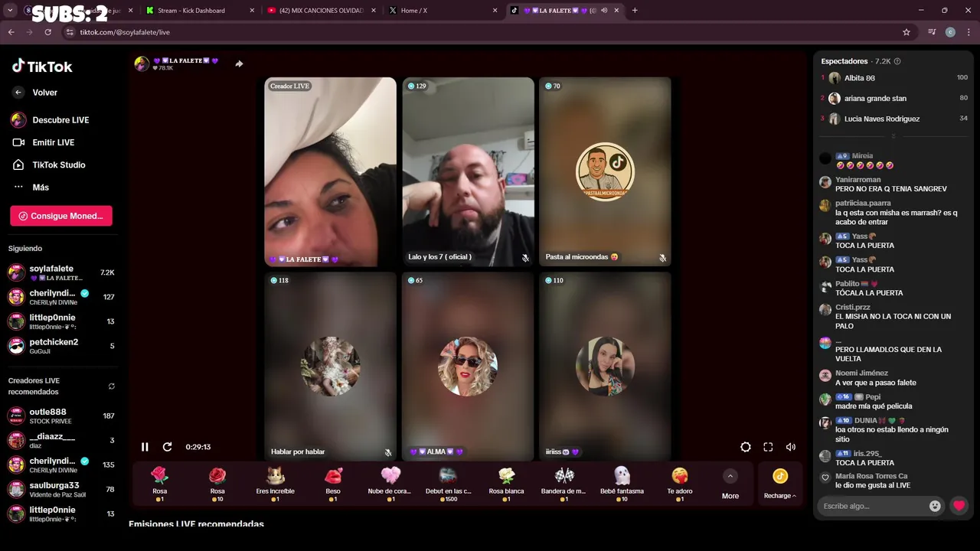Send the Beso gift
The width and height of the screenshot is (980, 551).
(x=333, y=484)
